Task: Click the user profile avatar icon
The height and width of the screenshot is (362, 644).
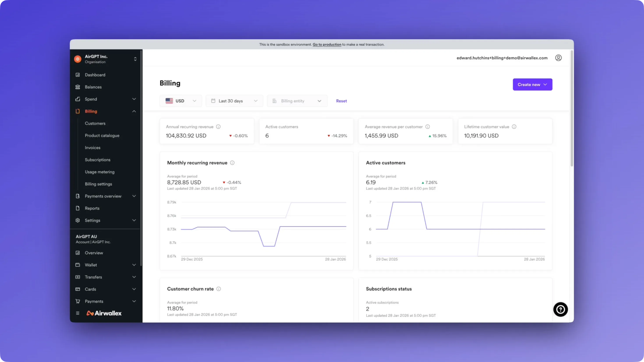Action: click(x=558, y=58)
